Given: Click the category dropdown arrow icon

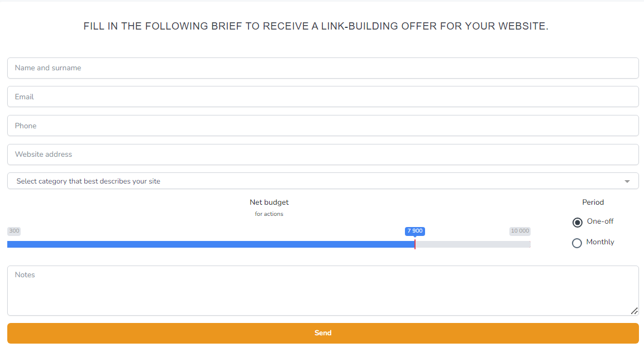Looking at the screenshot, I should pyautogui.click(x=627, y=181).
